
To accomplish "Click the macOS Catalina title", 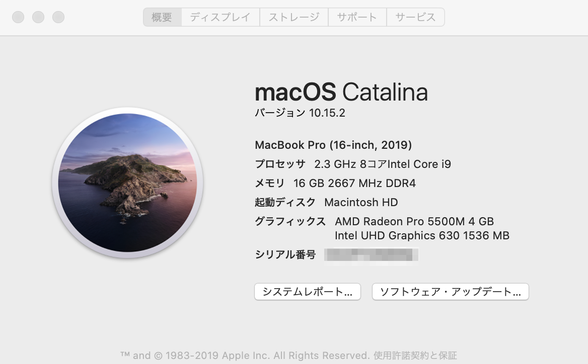I will (341, 92).
